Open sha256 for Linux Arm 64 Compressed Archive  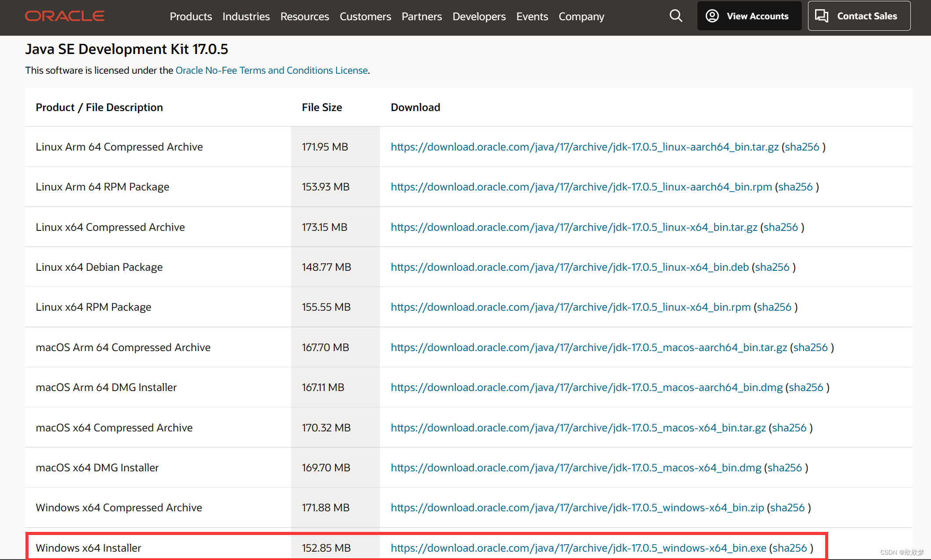802,147
